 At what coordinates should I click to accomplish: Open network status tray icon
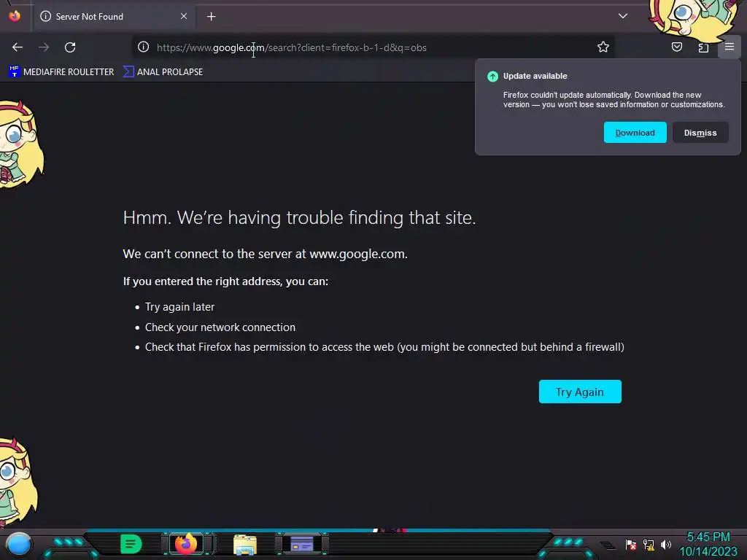coord(649,545)
